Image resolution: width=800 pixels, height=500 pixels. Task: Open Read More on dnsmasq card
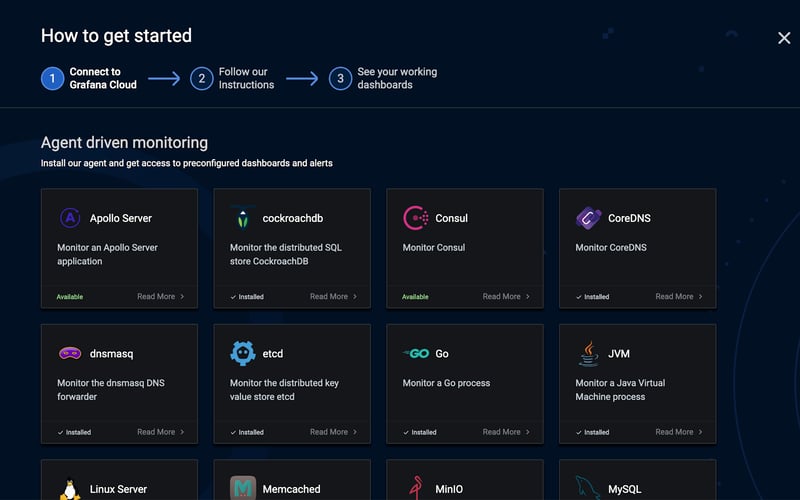[x=161, y=432]
